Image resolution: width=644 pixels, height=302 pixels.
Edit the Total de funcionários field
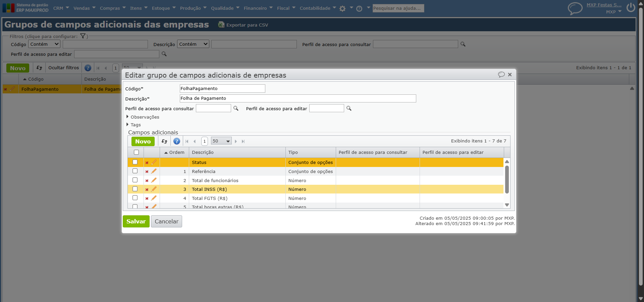tap(154, 180)
